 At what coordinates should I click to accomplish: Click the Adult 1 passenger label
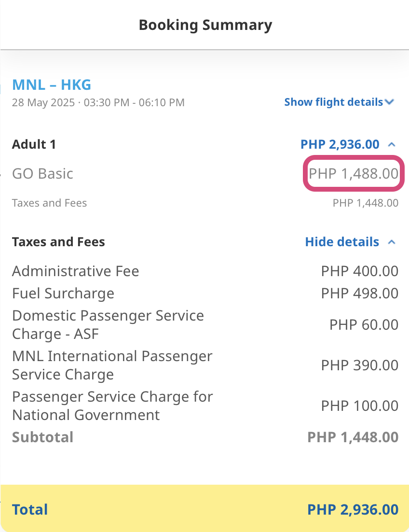point(34,144)
